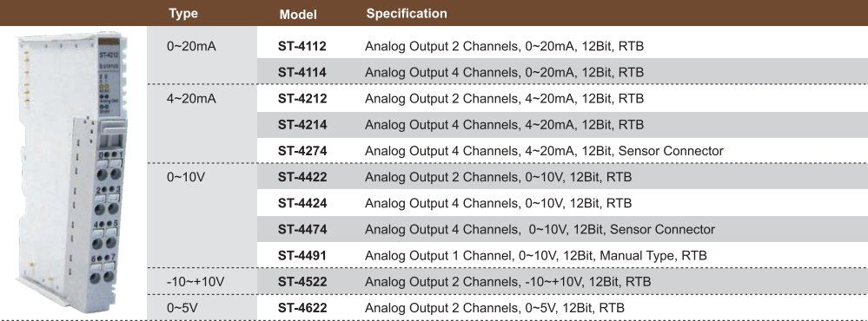Click the 0~5V type cell
Screen dimensions: 868x321
click(182, 308)
